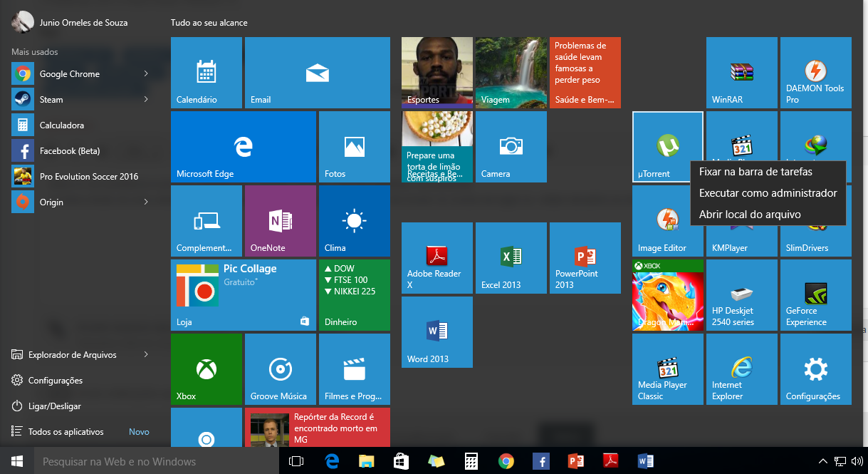Screen dimensions: 868x474
Task: Choose Fixar na barra de tarefas
Action: tap(768, 172)
